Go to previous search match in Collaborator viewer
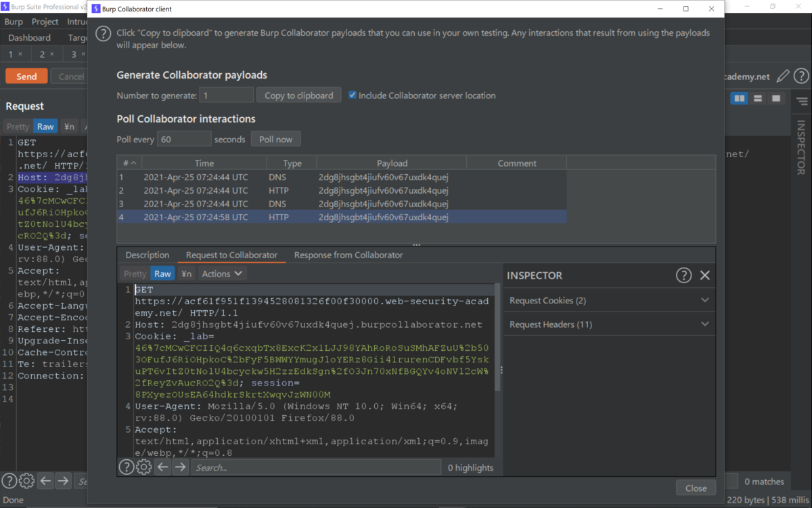The width and height of the screenshot is (812, 508). click(x=162, y=467)
